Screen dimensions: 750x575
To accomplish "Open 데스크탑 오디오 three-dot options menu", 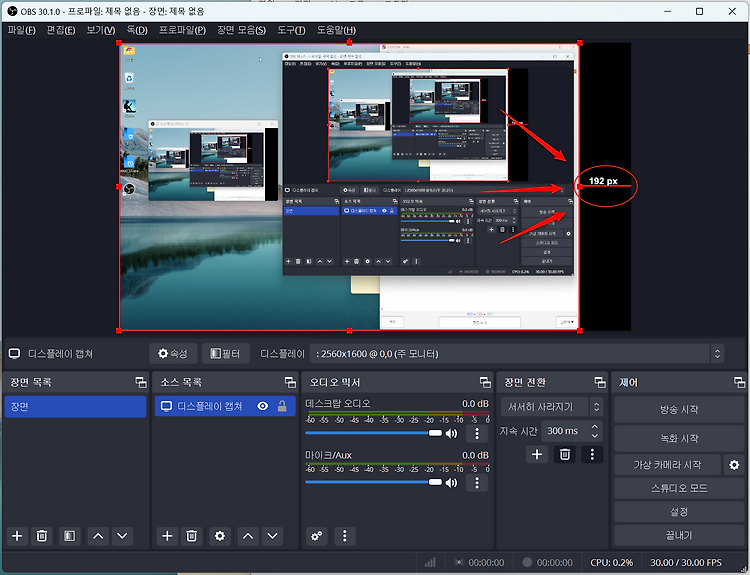I will coord(476,433).
